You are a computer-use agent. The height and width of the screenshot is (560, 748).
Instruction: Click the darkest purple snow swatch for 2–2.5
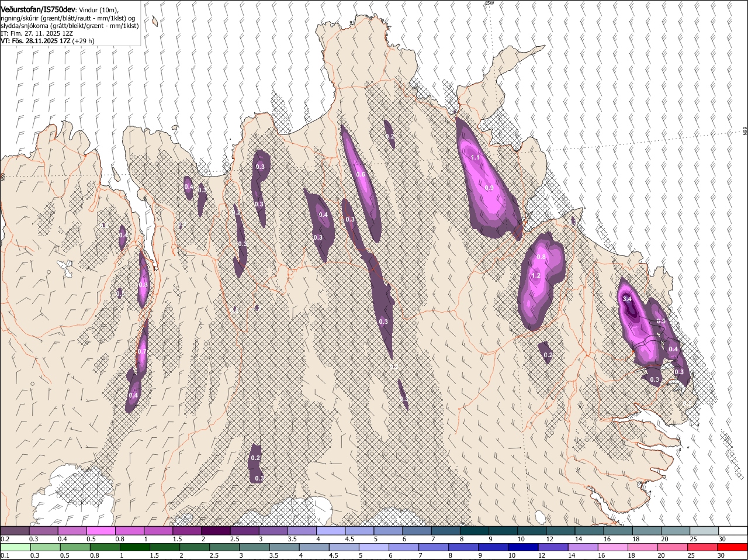click(x=216, y=531)
